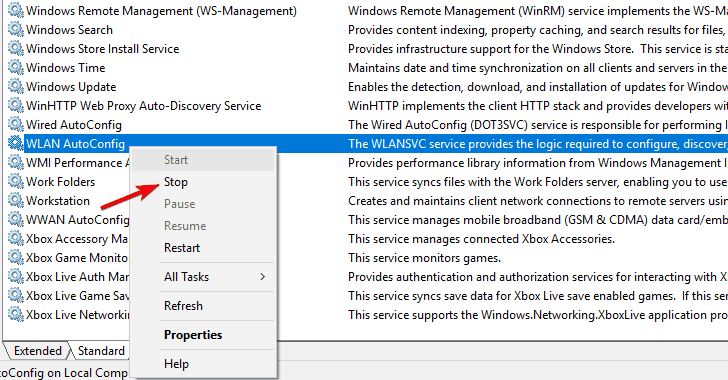
Task: Choose Restart from the context menu
Action: coord(182,248)
